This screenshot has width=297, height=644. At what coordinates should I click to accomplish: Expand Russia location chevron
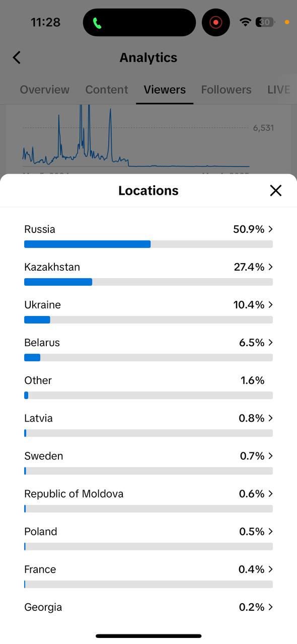click(x=271, y=229)
